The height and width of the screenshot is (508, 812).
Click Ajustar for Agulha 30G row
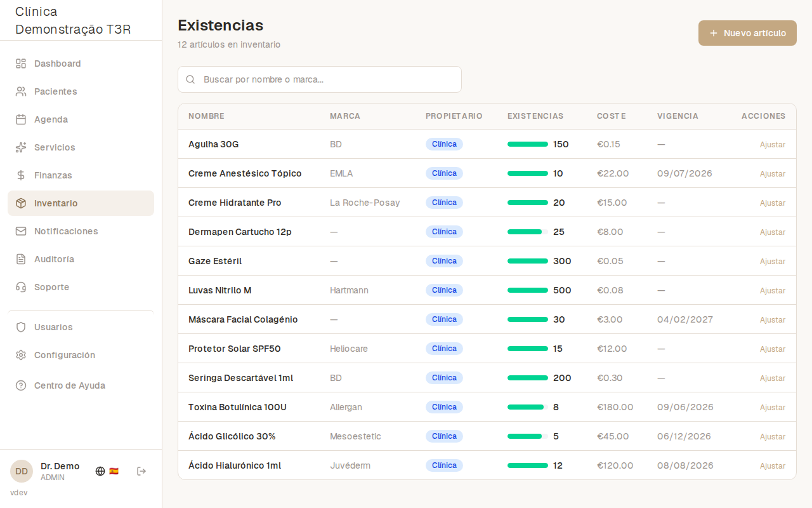click(772, 145)
